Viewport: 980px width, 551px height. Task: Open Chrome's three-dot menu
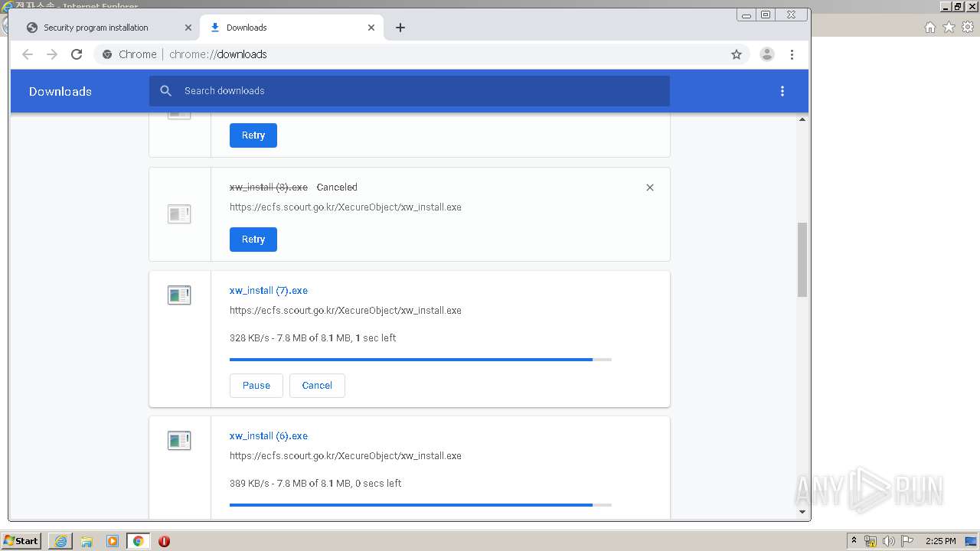pyautogui.click(x=792, y=54)
